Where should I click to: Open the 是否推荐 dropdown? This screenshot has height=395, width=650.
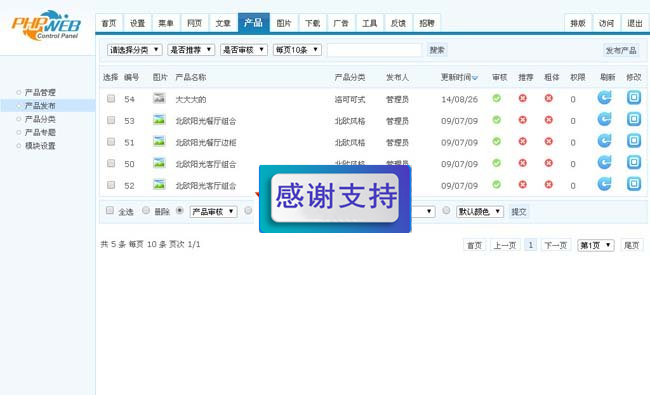click(x=191, y=50)
